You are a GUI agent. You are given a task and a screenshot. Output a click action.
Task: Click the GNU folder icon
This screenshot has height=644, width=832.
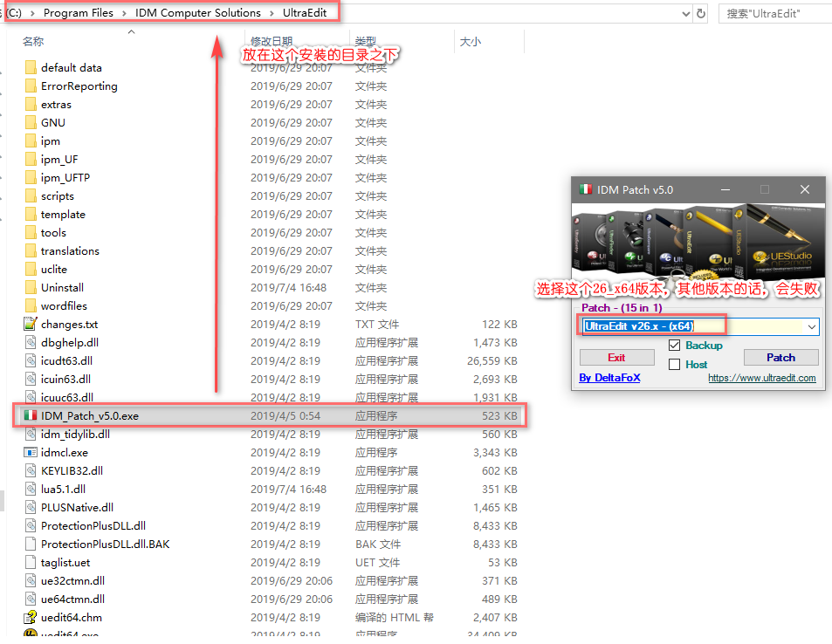click(31, 122)
